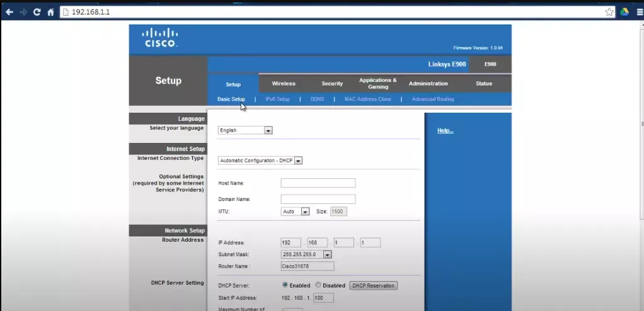Open the Internet Connection Type dropdown
Viewport: 644px width, 311px height.
click(260, 161)
